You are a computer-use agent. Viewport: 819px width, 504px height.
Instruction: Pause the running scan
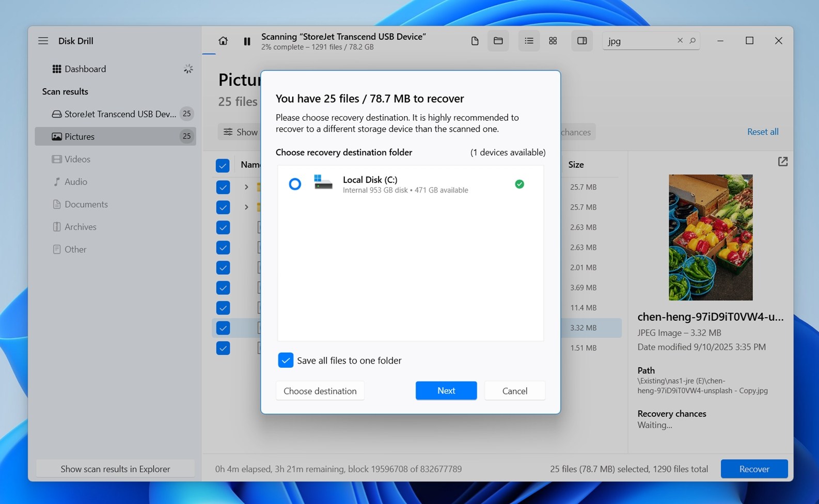click(247, 41)
